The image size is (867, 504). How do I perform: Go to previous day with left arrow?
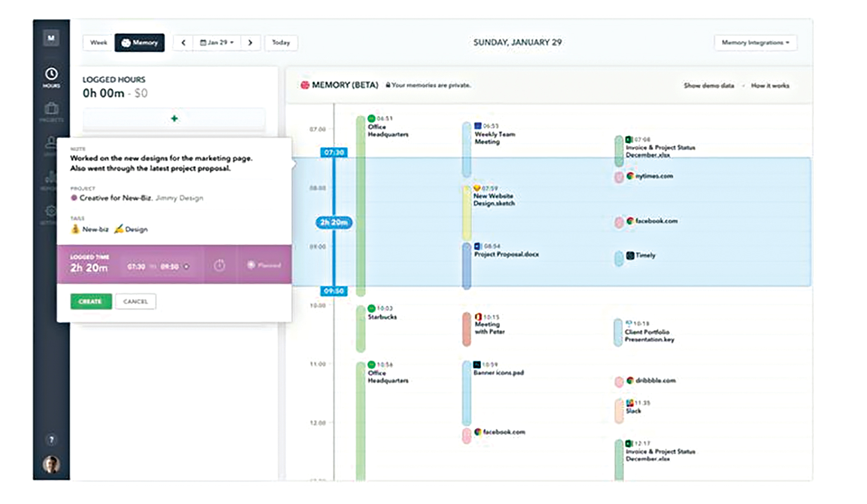183,43
